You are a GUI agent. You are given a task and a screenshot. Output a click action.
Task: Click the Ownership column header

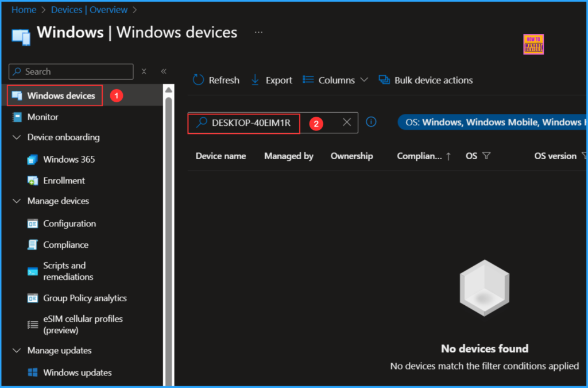tap(352, 156)
